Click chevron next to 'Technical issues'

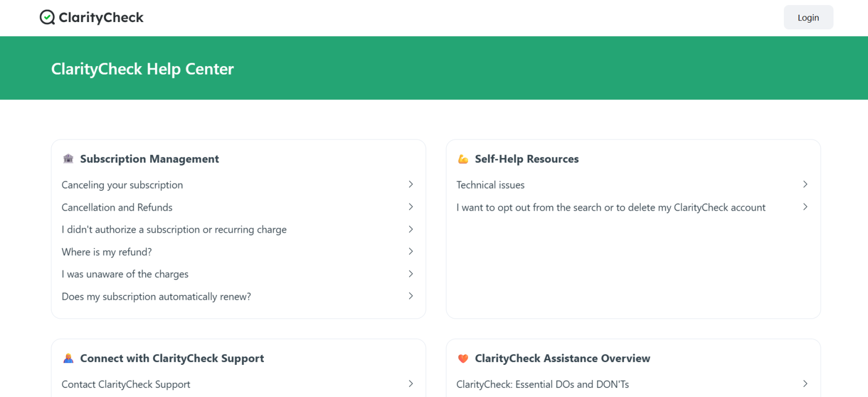pyautogui.click(x=805, y=185)
